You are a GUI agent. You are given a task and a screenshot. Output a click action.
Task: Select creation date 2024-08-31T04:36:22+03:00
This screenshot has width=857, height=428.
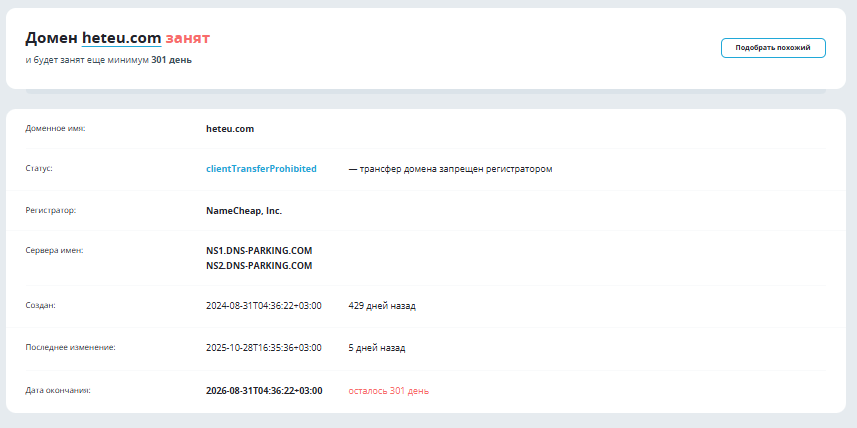point(264,306)
